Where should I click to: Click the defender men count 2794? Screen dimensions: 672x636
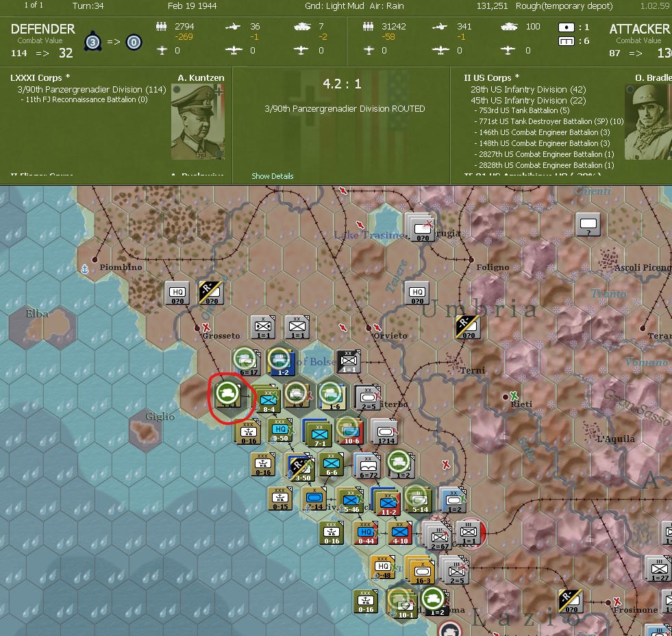point(184,27)
